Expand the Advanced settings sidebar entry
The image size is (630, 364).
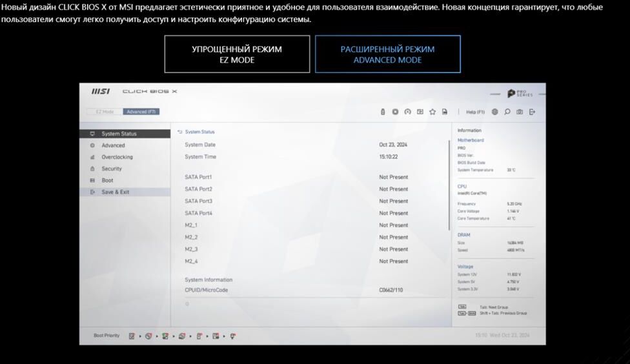(113, 145)
